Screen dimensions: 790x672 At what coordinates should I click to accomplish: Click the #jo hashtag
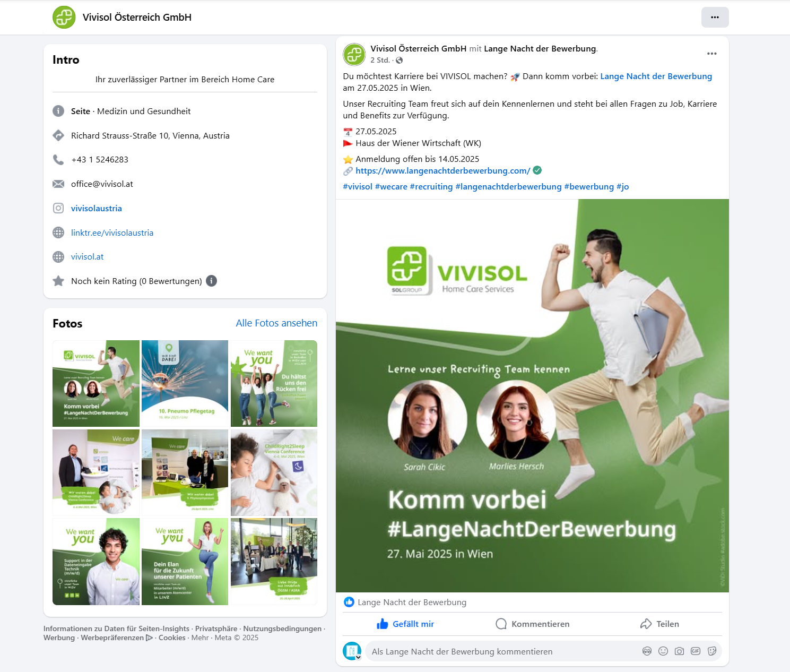click(x=622, y=186)
